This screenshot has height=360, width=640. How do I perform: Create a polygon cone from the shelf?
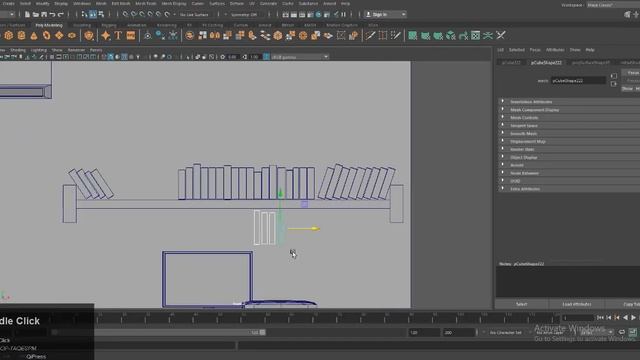[34, 36]
